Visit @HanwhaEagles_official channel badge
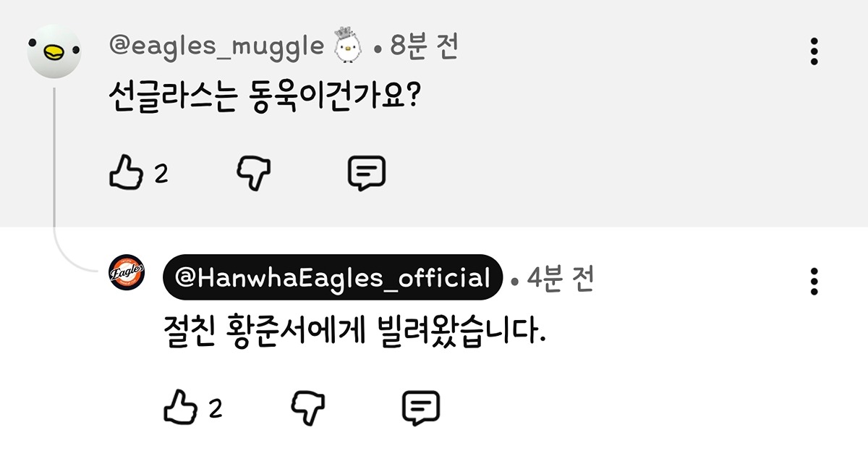This screenshot has width=868, height=459. tap(333, 277)
